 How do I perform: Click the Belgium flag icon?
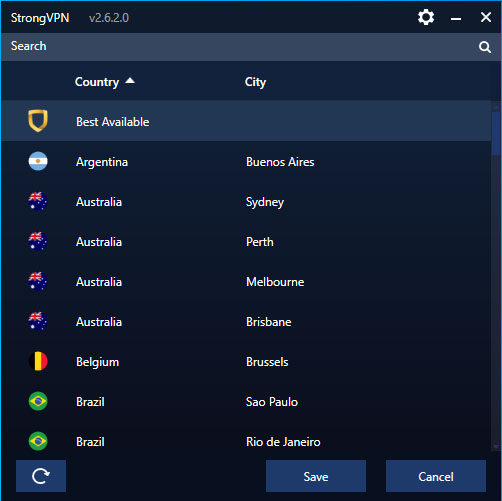coord(38,361)
